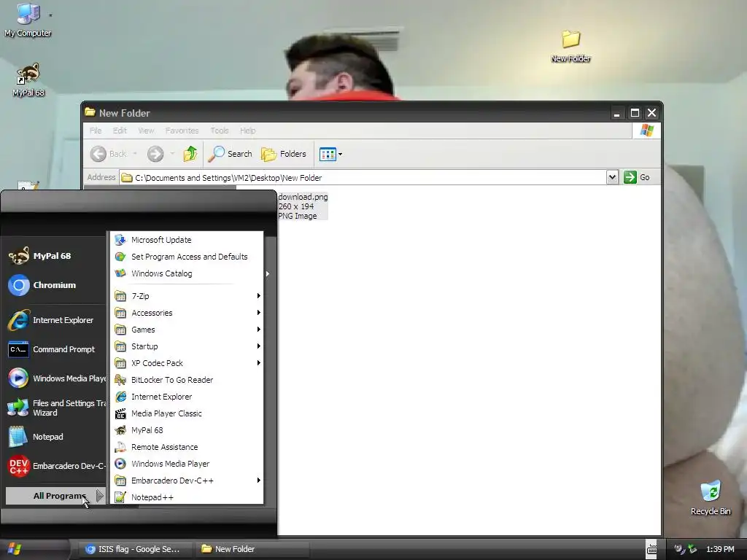
Task: Open MyPal 68 in programs list
Action: click(x=187, y=430)
